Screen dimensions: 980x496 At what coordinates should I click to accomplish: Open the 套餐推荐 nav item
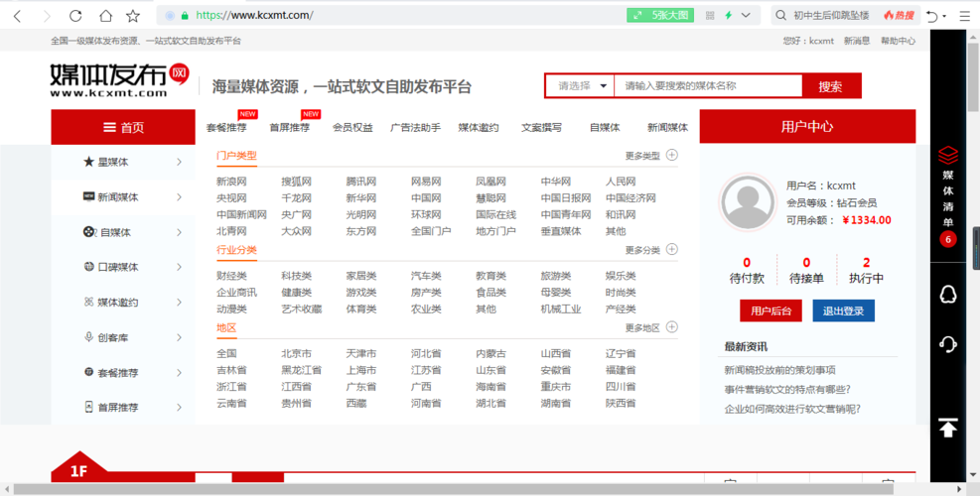[226, 127]
